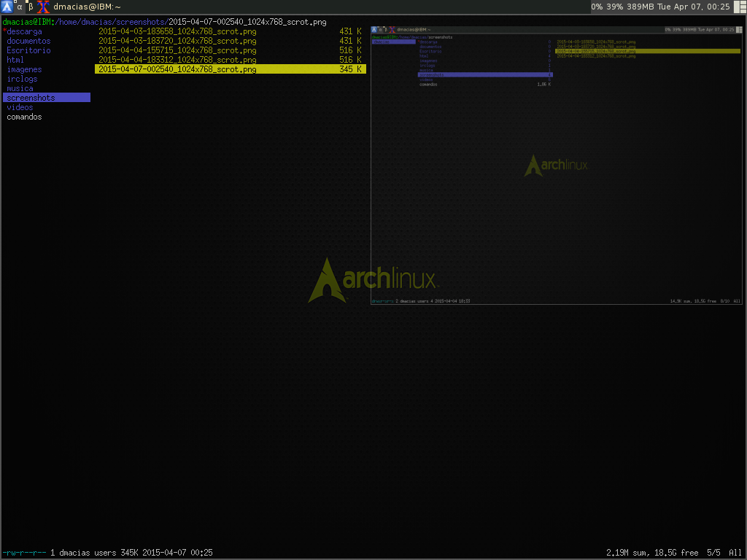Click the file name in the path header

(x=248, y=22)
